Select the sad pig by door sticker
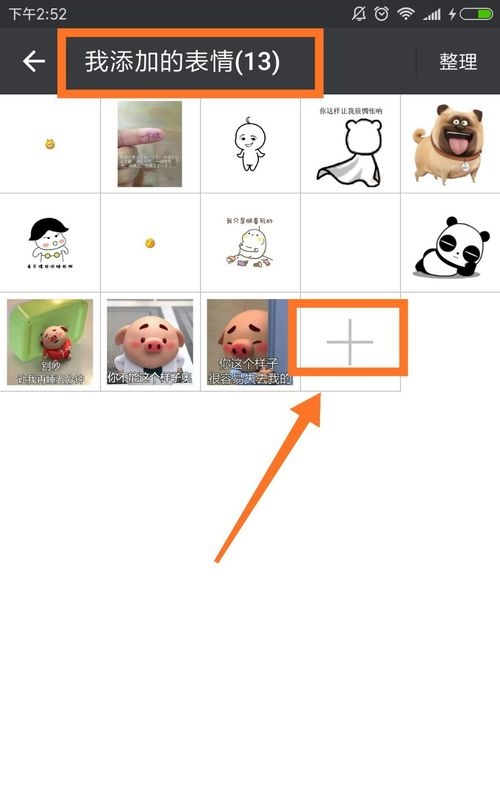The height and width of the screenshot is (790, 500). click(249, 342)
